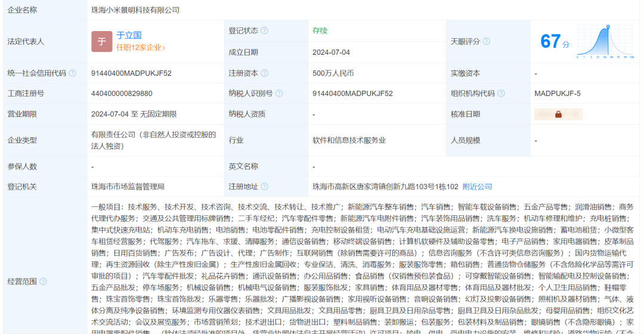Click the establishment date 2024-07-04
Image resolution: width=644 pixels, height=334 pixels.
331,52
